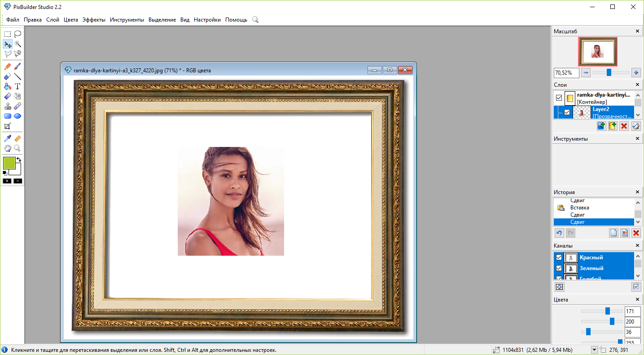Select the Magic Wand tool
The image size is (644, 355).
[18, 44]
